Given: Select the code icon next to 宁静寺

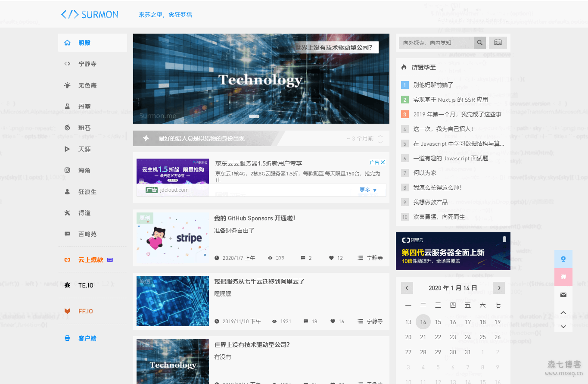Looking at the screenshot, I should point(67,64).
